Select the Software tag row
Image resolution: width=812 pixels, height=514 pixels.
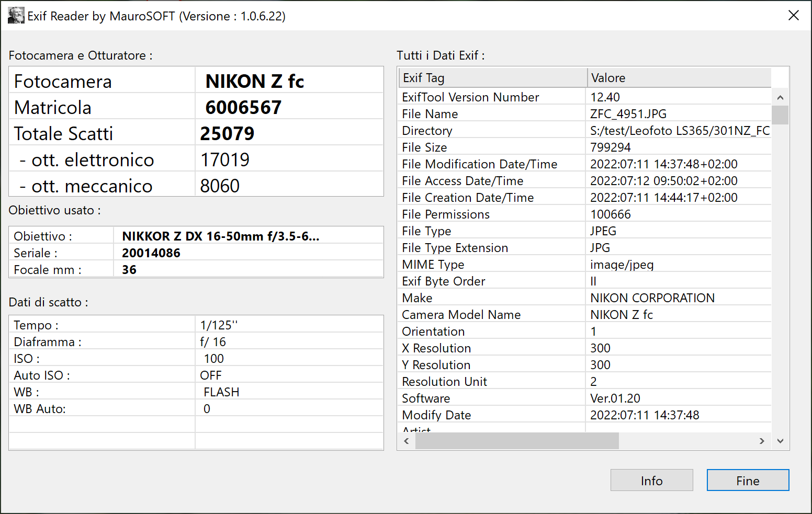[584, 398]
